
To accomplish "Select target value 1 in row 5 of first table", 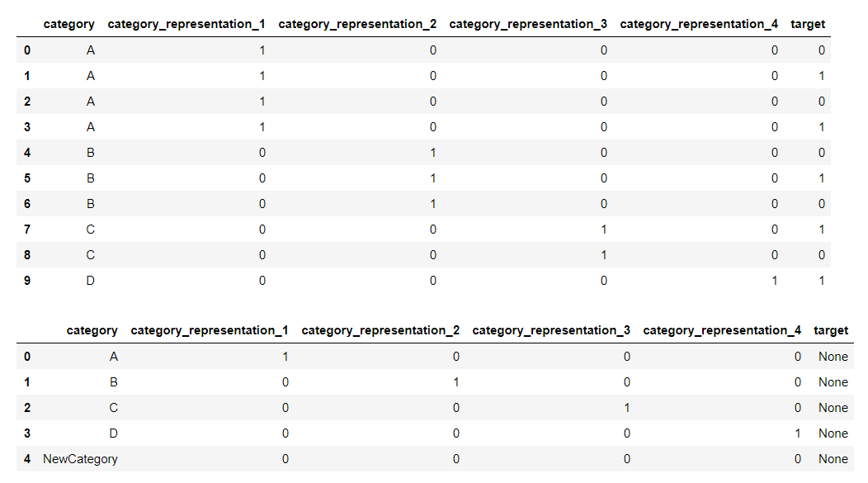I will [822, 178].
